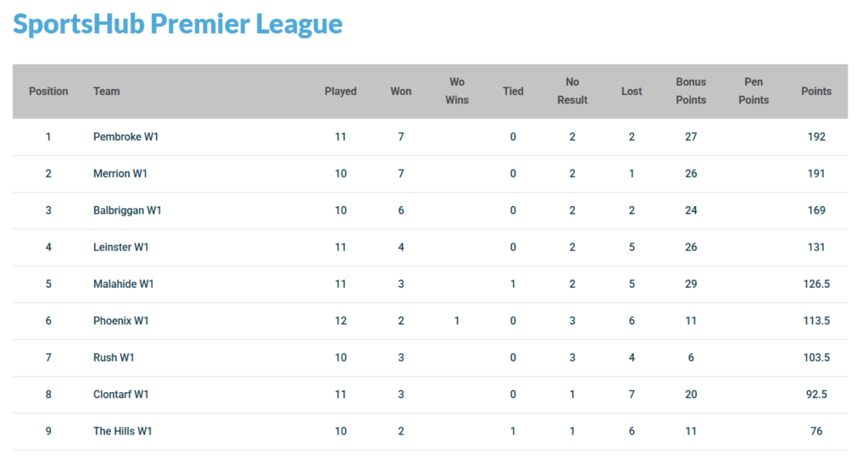Click the Clontarf W1 team name
Image resolution: width=868 pixels, height=459 pixels.
pyautogui.click(x=121, y=395)
